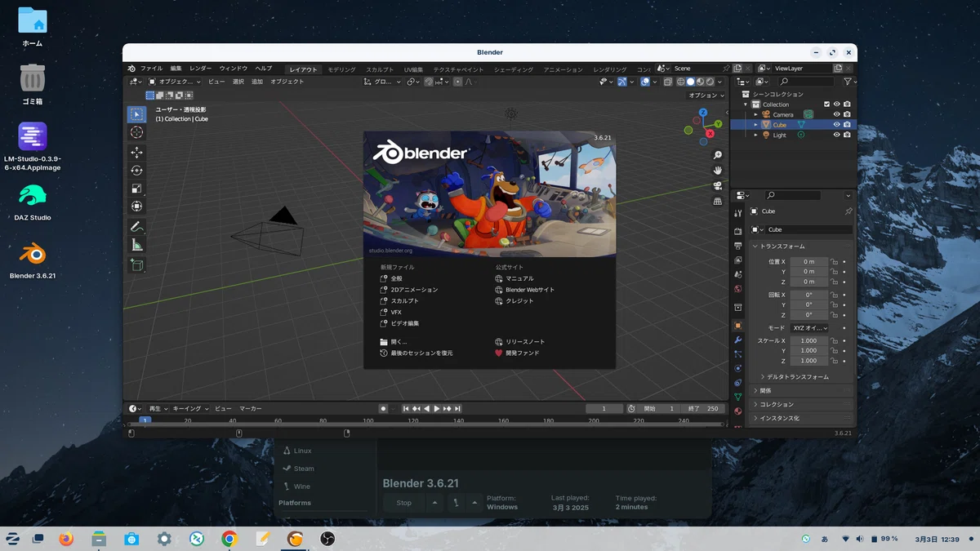980x551 pixels.
Task: Hide Camera in viewport via eye icon
Action: coord(836,114)
